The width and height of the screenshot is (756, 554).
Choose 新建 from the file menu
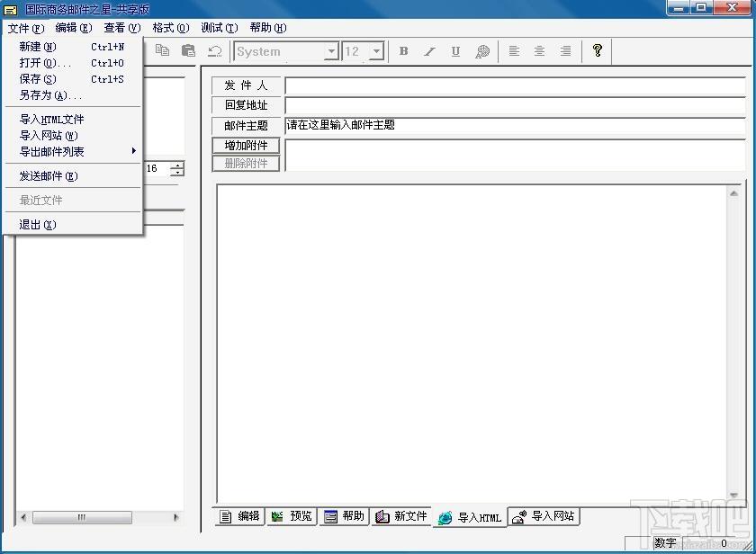click(72, 47)
